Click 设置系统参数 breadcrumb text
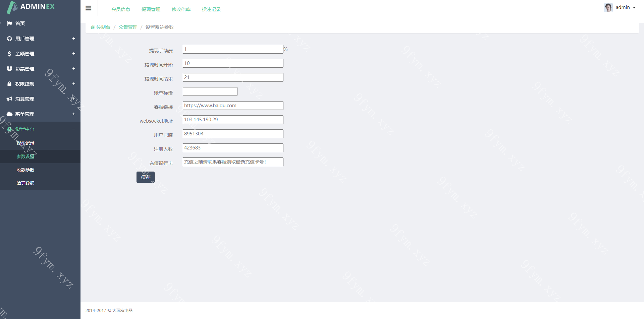Screen dimensions: 644x319 (160, 27)
